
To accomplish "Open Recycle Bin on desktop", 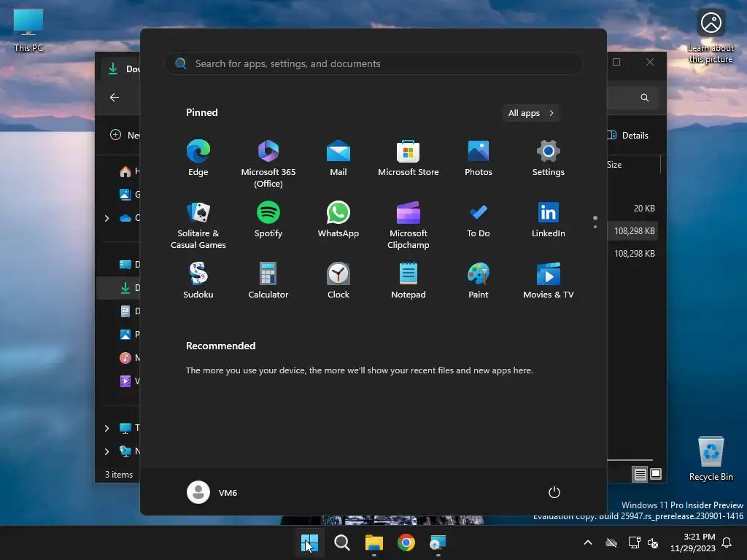I will pos(711,459).
